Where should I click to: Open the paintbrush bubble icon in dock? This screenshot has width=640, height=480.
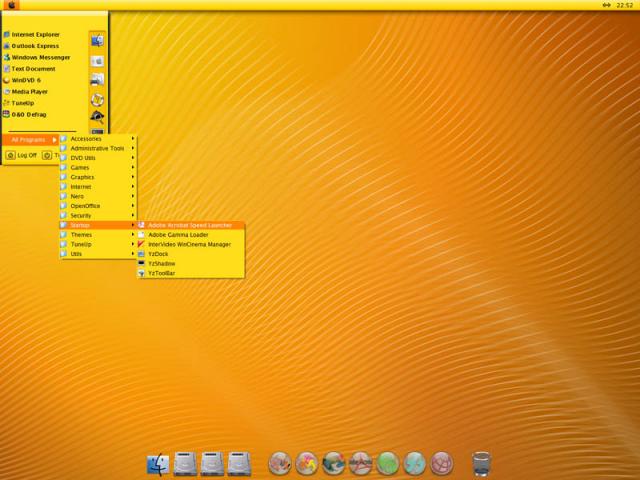tap(280, 463)
